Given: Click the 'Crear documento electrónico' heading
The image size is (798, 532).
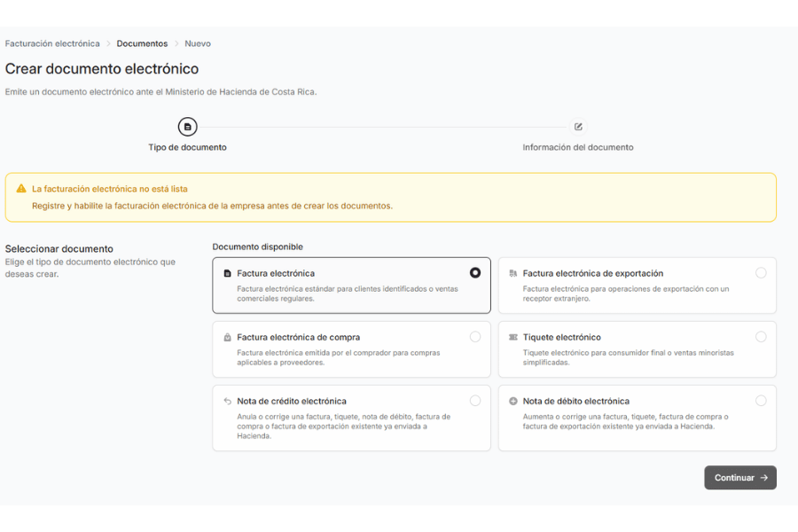Looking at the screenshot, I should tap(102, 69).
